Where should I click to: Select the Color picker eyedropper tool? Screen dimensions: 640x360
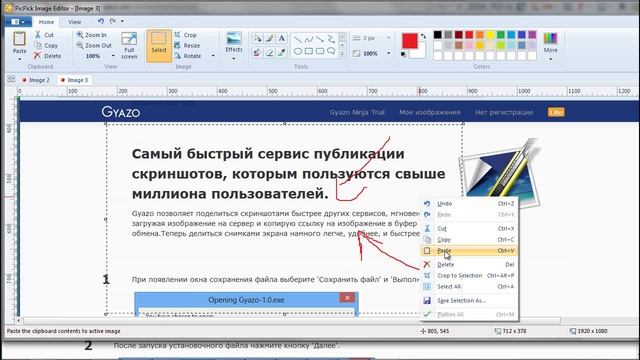point(281,53)
